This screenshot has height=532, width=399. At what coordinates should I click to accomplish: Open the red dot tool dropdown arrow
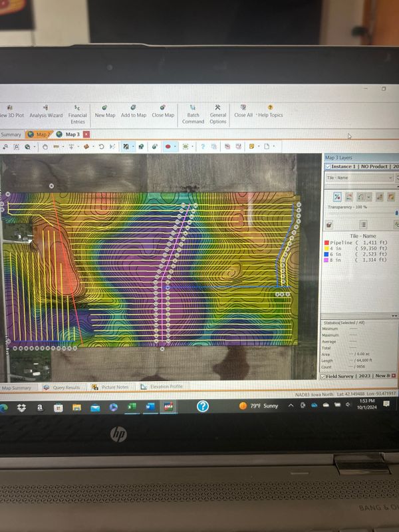click(x=175, y=146)
